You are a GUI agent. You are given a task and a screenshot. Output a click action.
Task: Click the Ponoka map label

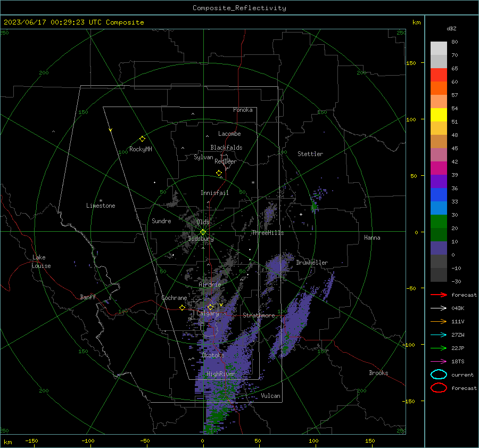[x=243, y=110]
